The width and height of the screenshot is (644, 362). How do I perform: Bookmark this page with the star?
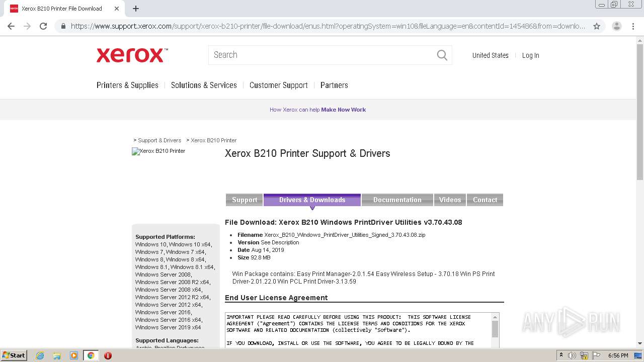(x=597, y=26)
